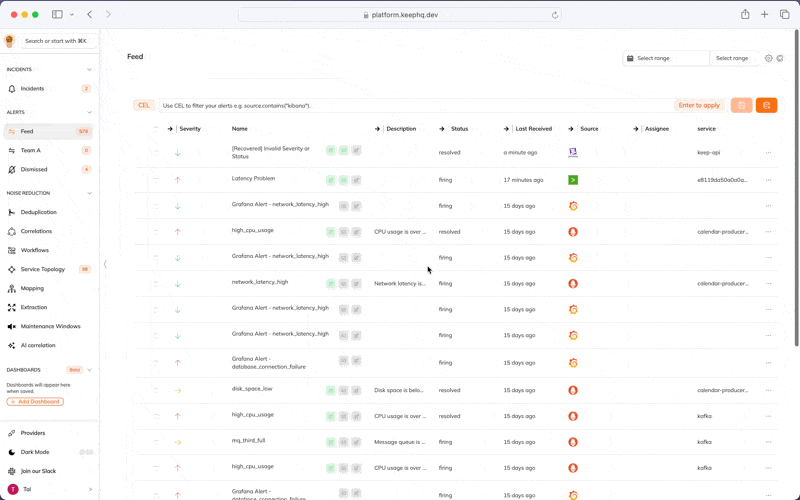Viewport: 800px width, 500px height.
Task: Open Tal user menu chevron
Action: coord(90,489)
